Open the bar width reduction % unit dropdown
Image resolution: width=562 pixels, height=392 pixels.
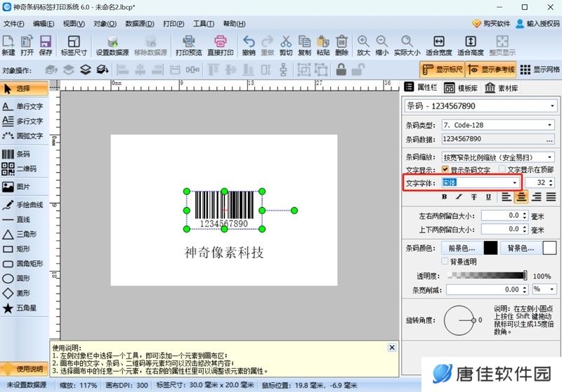click(551, 289)
